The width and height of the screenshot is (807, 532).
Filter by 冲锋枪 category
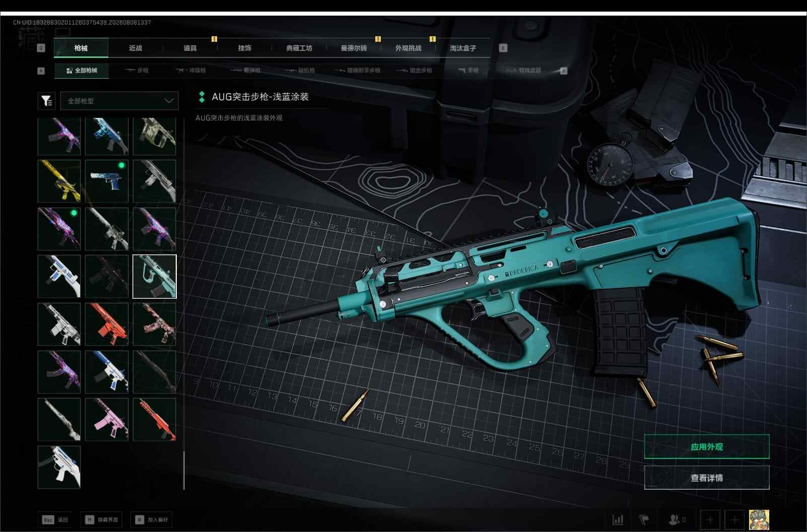191,71
